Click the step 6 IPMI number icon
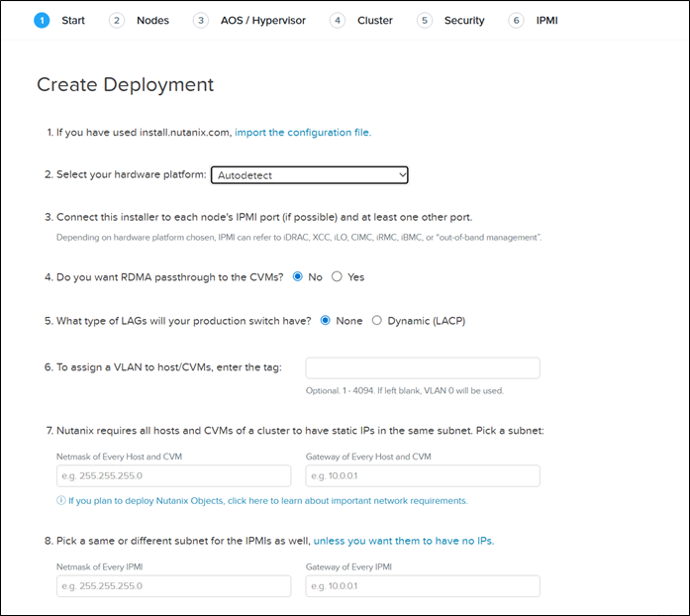The height and width of the screenshot is (616, 690). (516, 20)
